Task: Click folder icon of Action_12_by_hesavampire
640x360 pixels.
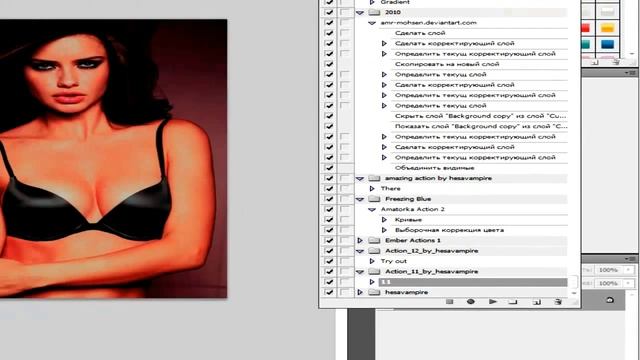Action: coord(374,251)
